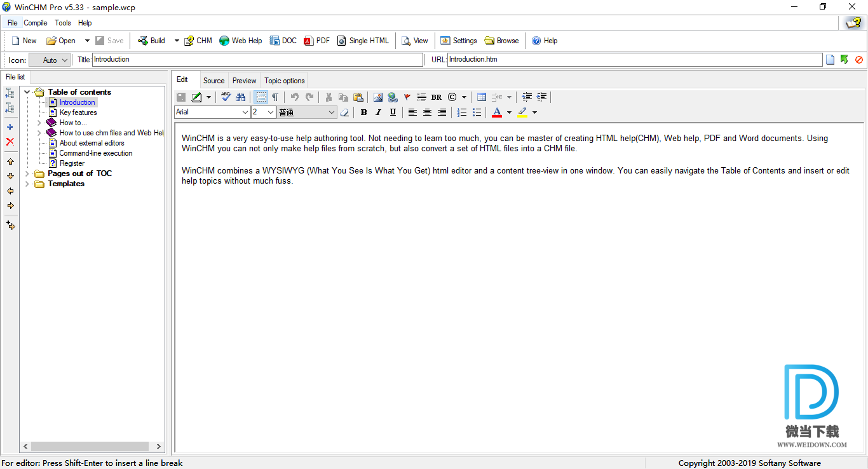Click the Paste clipboard icon

[358, 97]
